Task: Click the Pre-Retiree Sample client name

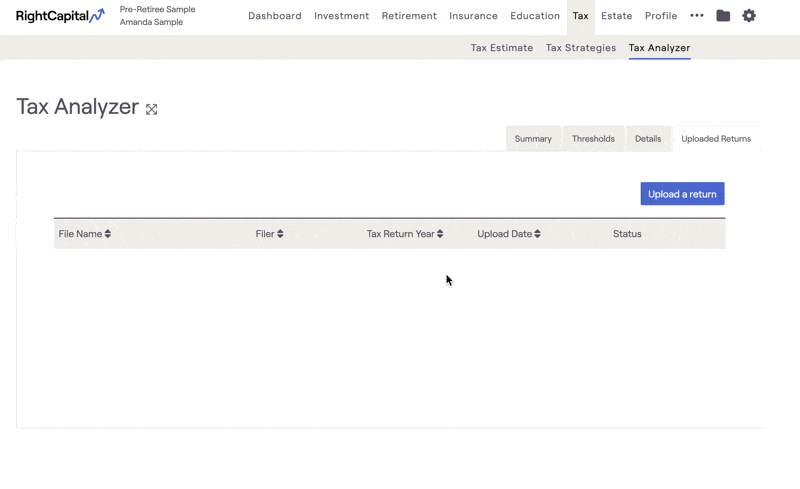Action: (x=157, y=9)
